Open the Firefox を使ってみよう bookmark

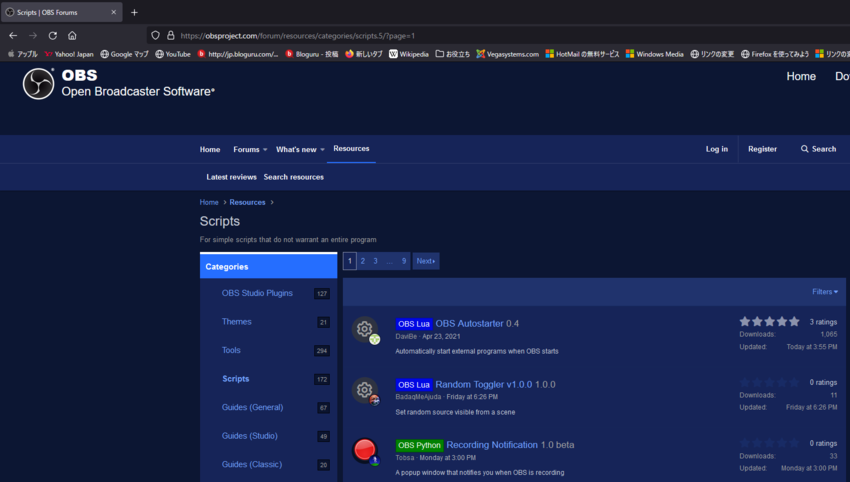tap(775, 54)
